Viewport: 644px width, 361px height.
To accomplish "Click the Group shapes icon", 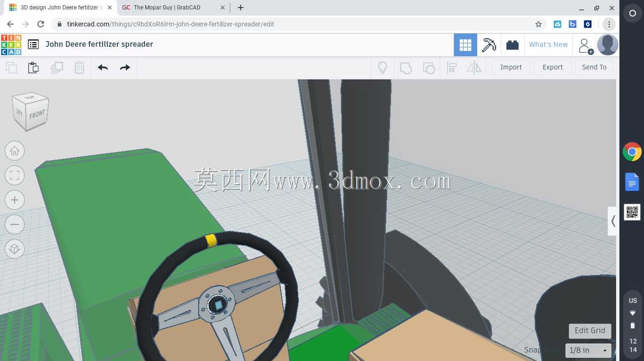I will pyautogui.click(x=406, y=68).
